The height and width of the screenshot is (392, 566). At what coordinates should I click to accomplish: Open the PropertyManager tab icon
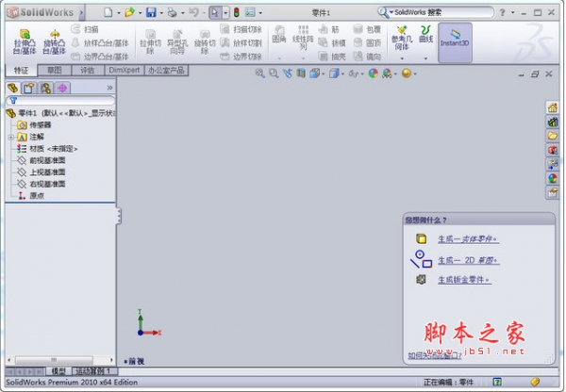coord(29,88)
